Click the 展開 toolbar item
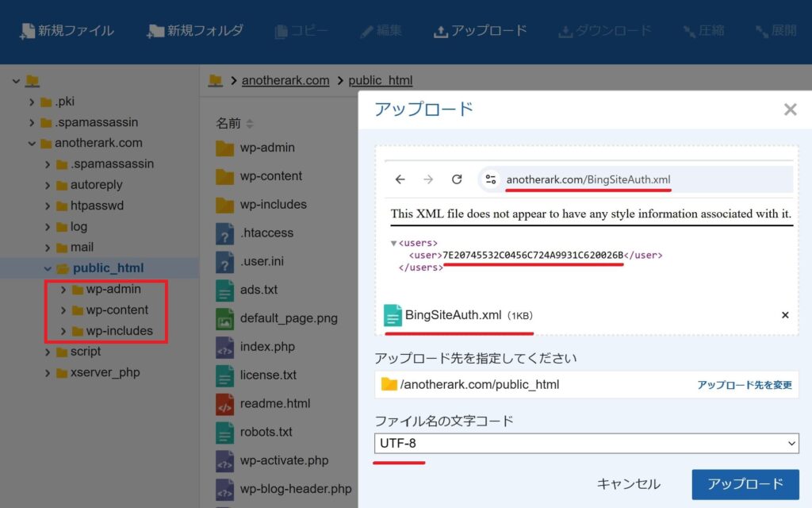Image resolution: width=812 pixels, height=508 pixels. (776, 31)
